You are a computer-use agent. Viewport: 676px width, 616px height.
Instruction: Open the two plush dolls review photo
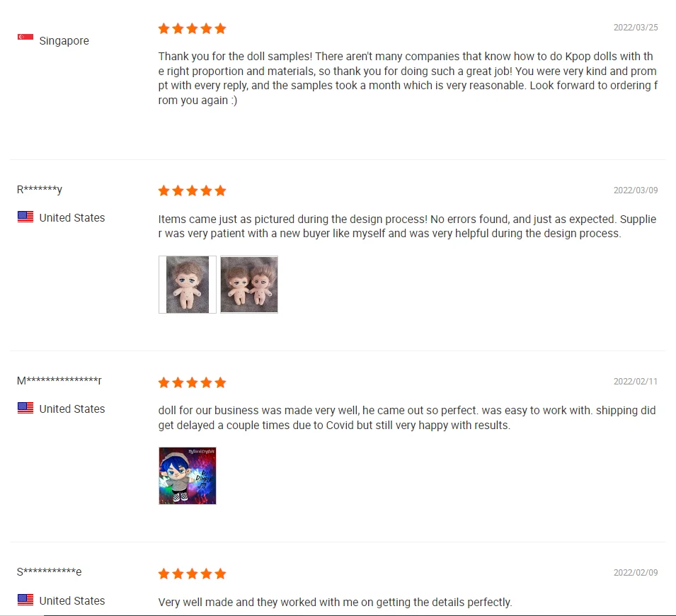tap(249, 284)
